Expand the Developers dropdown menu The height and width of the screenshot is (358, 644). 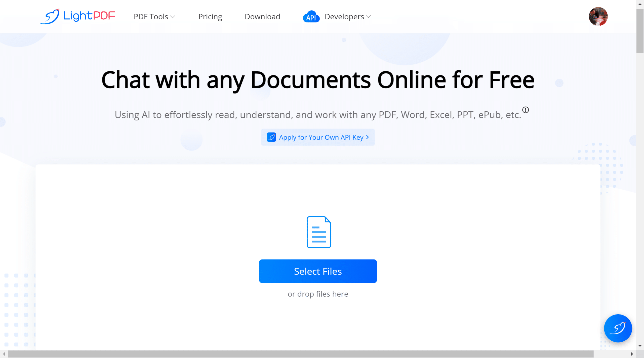347,16
